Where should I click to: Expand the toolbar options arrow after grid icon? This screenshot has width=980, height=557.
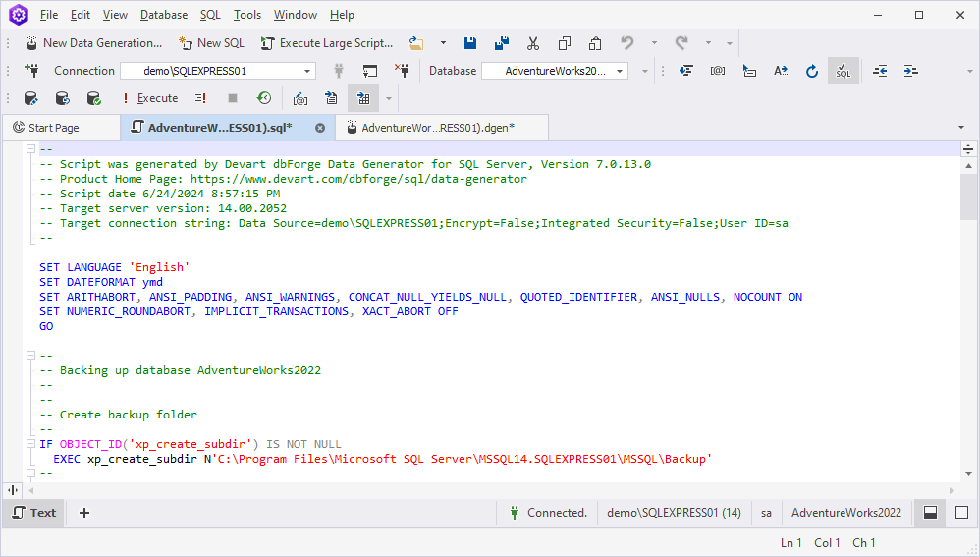click(389, 98)
